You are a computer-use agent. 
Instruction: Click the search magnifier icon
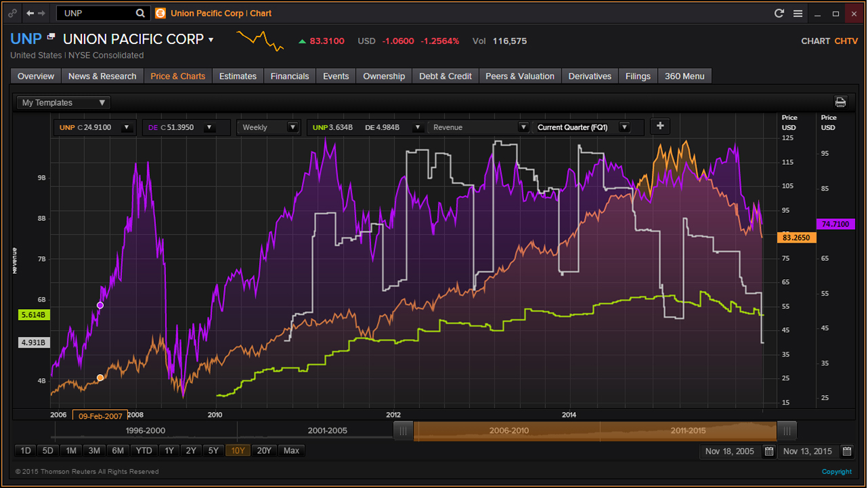coord(140,13)
